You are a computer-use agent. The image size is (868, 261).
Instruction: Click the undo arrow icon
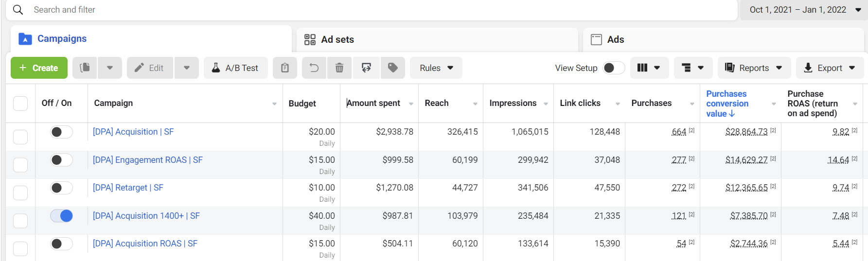coord(314,68)
